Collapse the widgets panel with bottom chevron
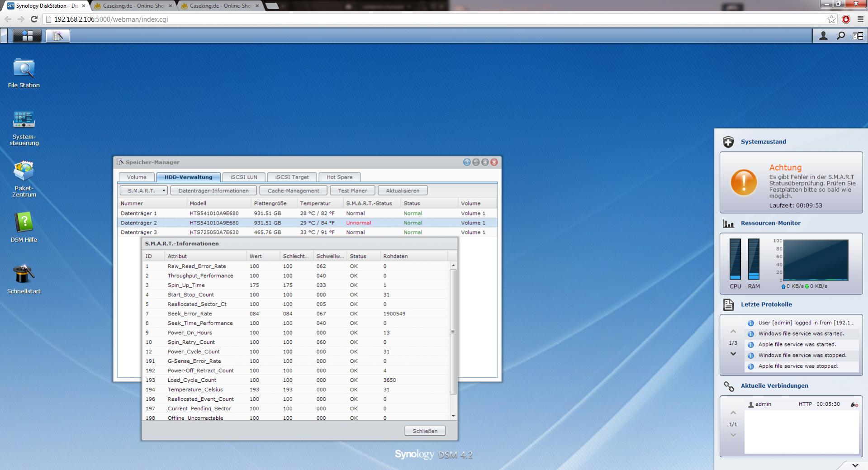Viewport: 868px width, 470px height. (855, 465)
